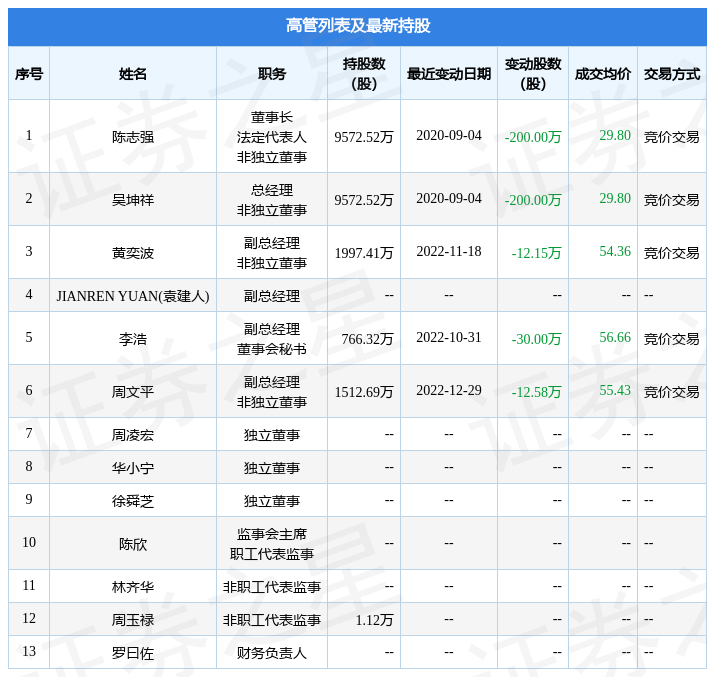Select the name 徐舜芝
The height and width of the screenshot is (677, 707).
click(x=133, y=501)
